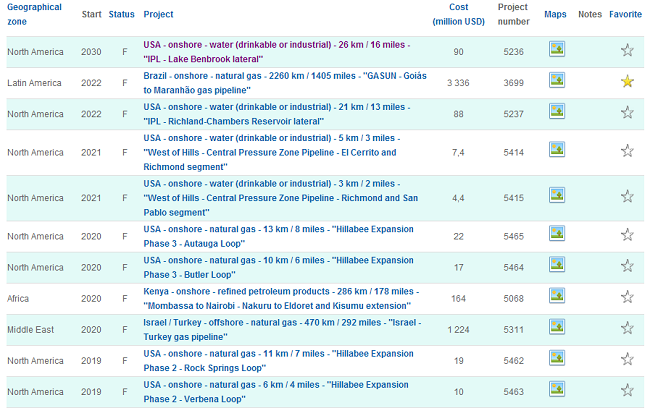650x408 pixels.
Task: Open IPL Lake Benbrook lateral project link
Action: click(x=276, y=52)
